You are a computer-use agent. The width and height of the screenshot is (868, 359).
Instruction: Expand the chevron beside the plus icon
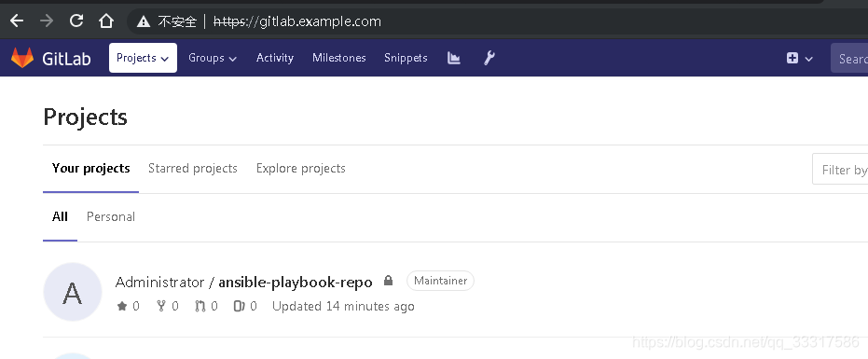point(808,59)
